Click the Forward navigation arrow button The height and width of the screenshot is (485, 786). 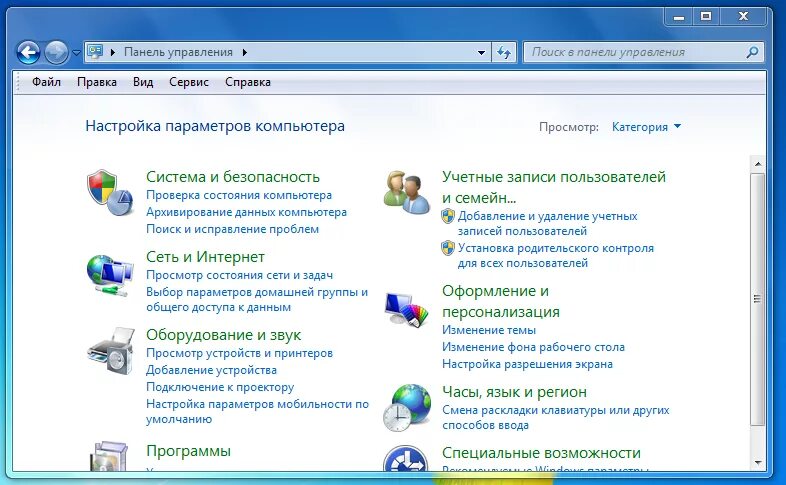(56, 52)
